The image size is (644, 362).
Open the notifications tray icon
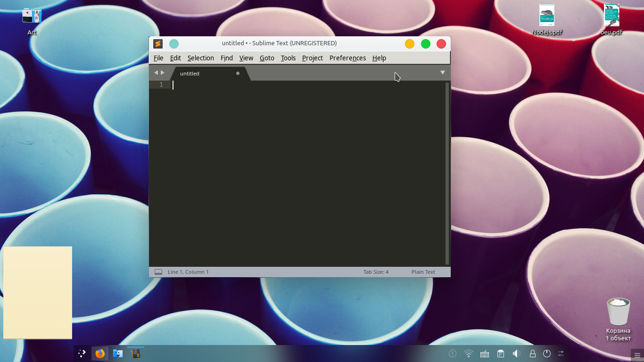coord(453,354)
